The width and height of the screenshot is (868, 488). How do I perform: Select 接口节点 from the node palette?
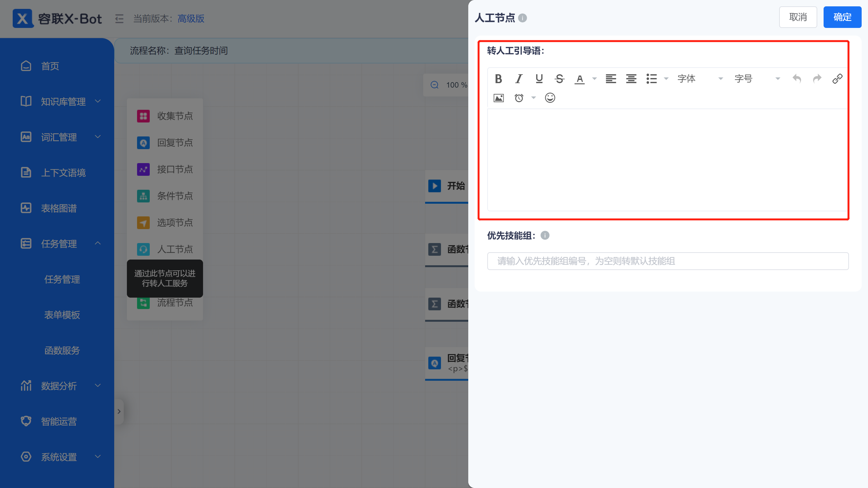click(x=165, y=169)
